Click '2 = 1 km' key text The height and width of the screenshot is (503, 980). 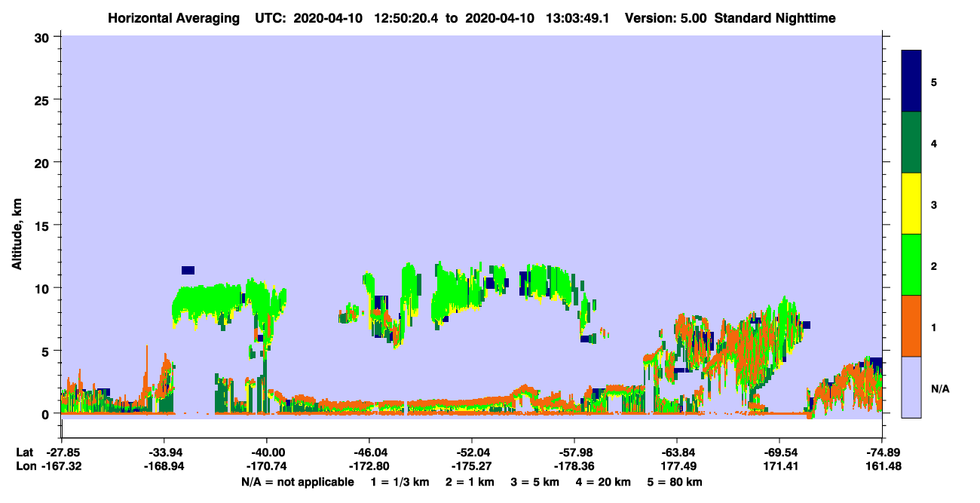click(x=470, y=482)
